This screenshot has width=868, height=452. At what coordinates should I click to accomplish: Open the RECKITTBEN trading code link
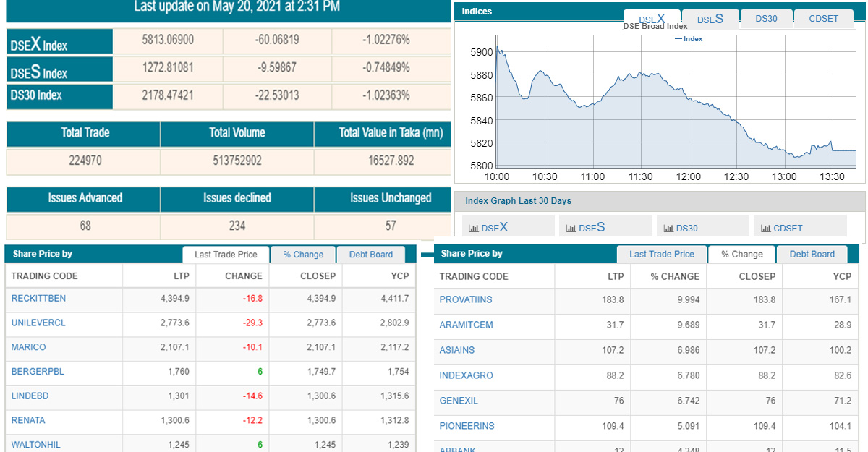point(38,299)
